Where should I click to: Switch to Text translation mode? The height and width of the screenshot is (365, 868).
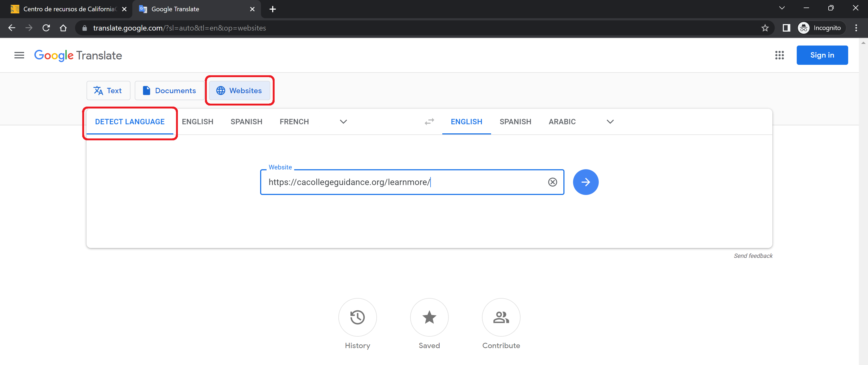[x=108, y=91]
